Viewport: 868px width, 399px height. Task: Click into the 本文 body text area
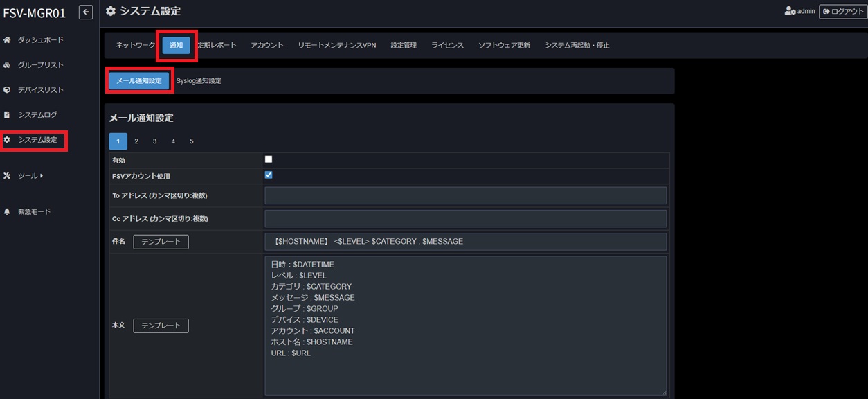click(465, 326)
